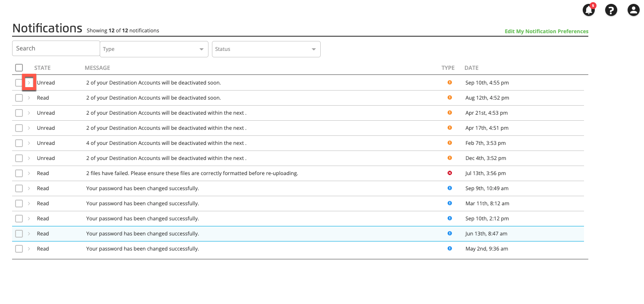Check the Sep 10th, 4:55 pm notification checkbox

tap(19, 83)
